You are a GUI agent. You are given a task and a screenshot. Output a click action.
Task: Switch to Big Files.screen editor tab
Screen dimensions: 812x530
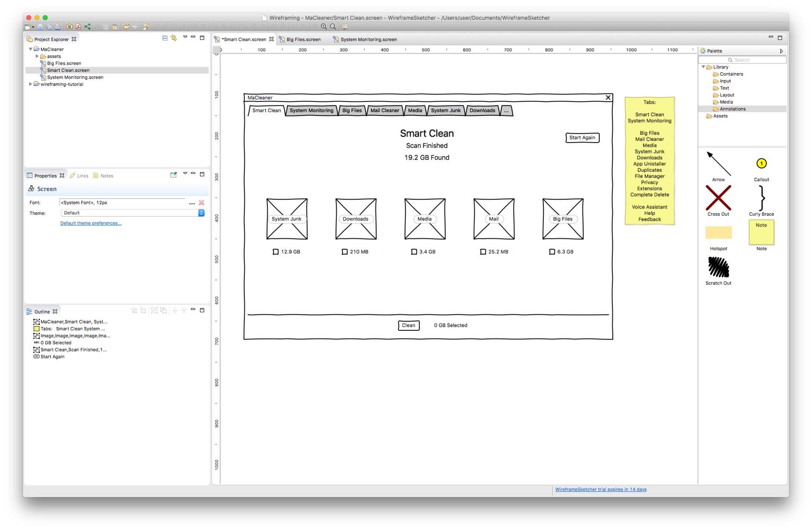pyautogui.click(x=303, y=39)
